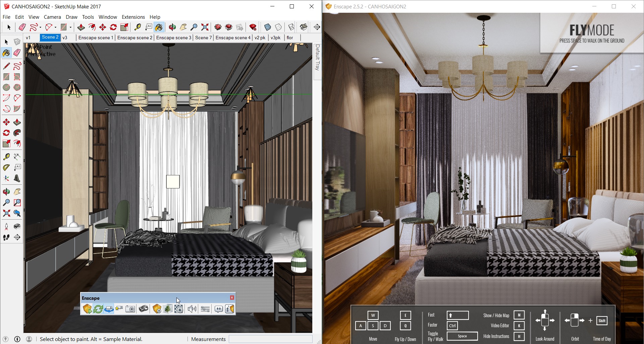Open the Rectangle shape tool dropdown arrow
Viewport: 644px width, 344px height.
[x=70, y=27]
